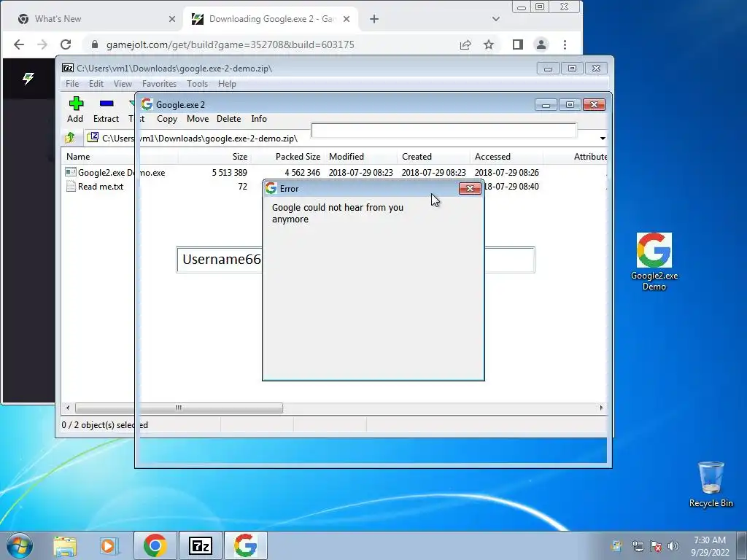Open a new Chrome tab
Image resolution: width=747 pixels, height=560 pixels.
click(374, 19)
